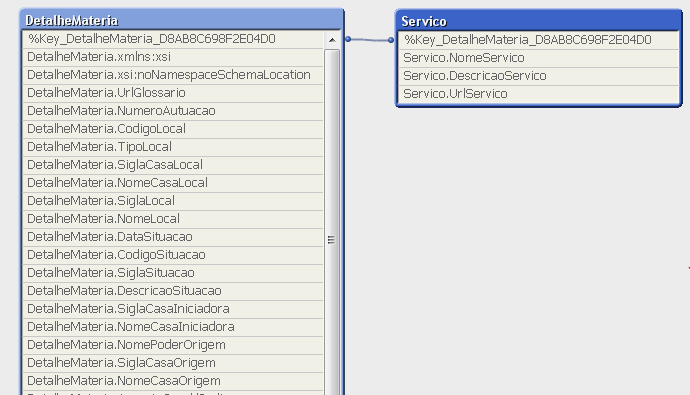The width and height of the screenshot is (690, 395).
Task: Select the DetalheMateria.DataSituacao field
Action: tap(173, 237)
